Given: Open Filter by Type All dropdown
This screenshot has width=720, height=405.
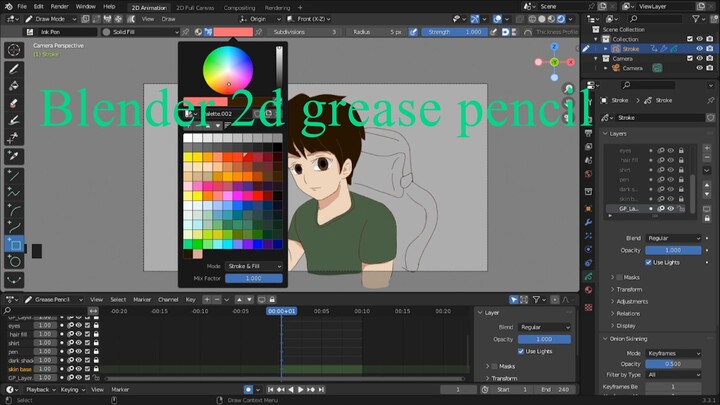Looking at the screenshot, I should tap(673, 375).
